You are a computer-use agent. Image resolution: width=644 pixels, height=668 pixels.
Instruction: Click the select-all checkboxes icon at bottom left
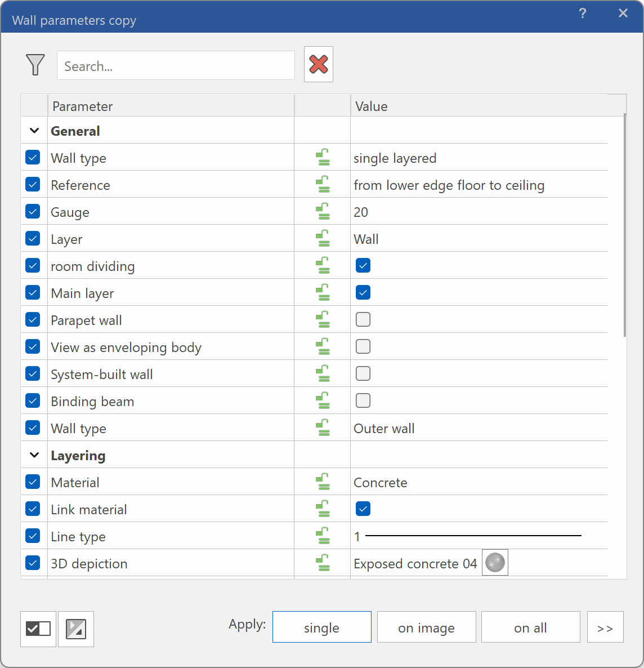point(38,629)
